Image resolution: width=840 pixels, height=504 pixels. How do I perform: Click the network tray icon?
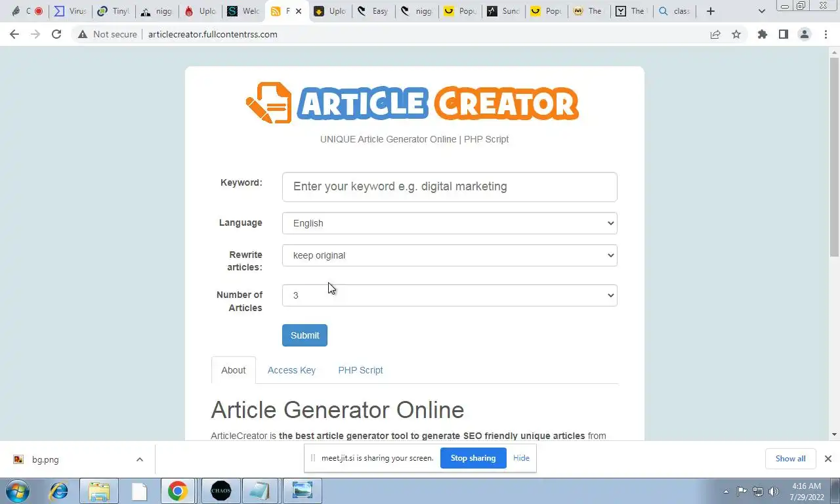coord(758,491)
